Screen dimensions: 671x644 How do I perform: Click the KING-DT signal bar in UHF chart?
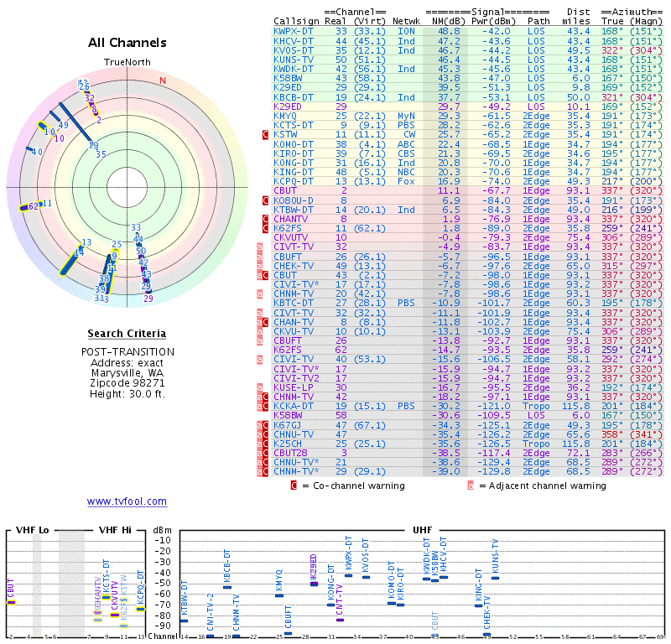478,605
